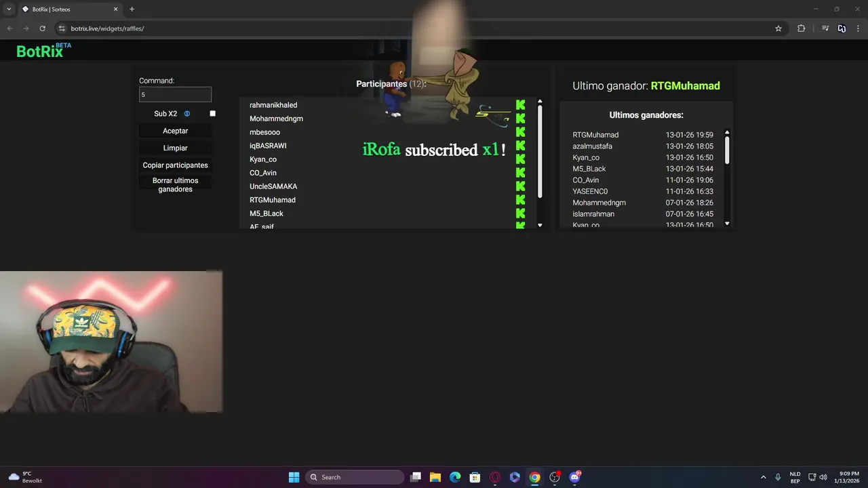Click the Windows taskbar Search box
Image resolution: width=868 pixels, height=488 pixels.
click(355, 477)
